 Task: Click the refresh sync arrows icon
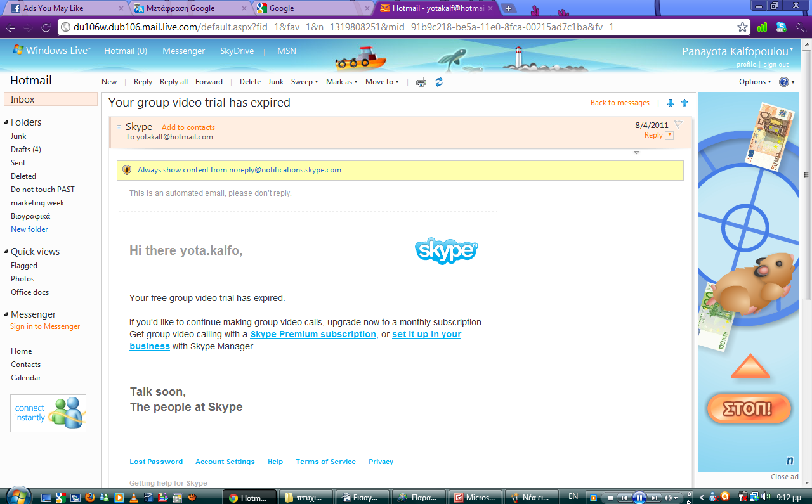(439, 82)
